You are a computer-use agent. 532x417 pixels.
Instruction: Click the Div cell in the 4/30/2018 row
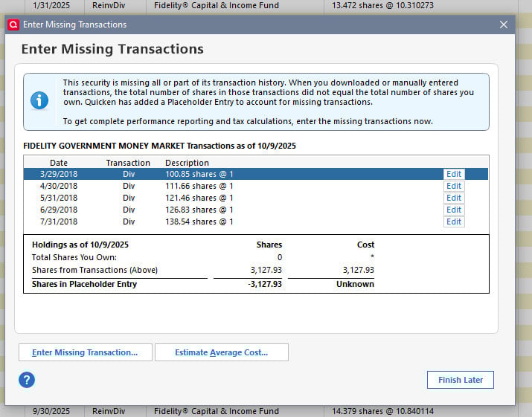pyautogui.click(x=129, y=186)
